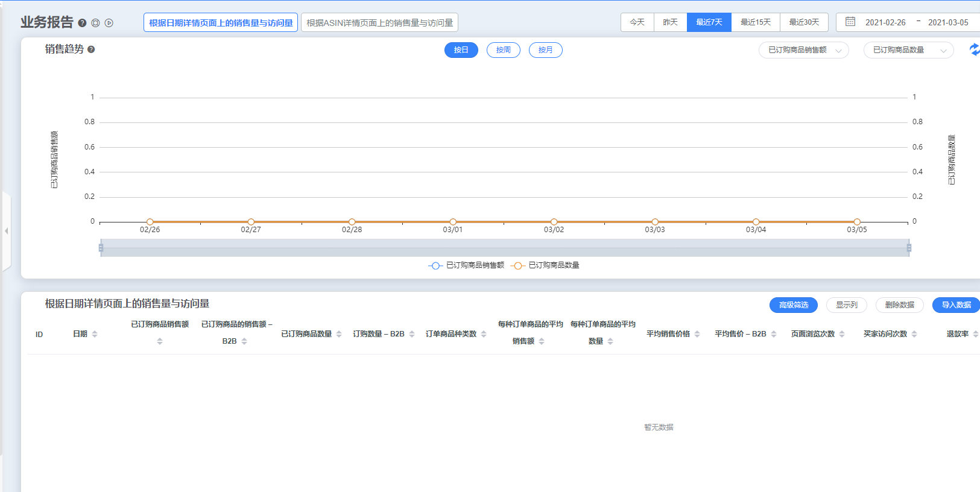Viewport: 980px width, 492px height.
Task: Open the 已订购商品数量 metric dropdown
Action: 909,50
